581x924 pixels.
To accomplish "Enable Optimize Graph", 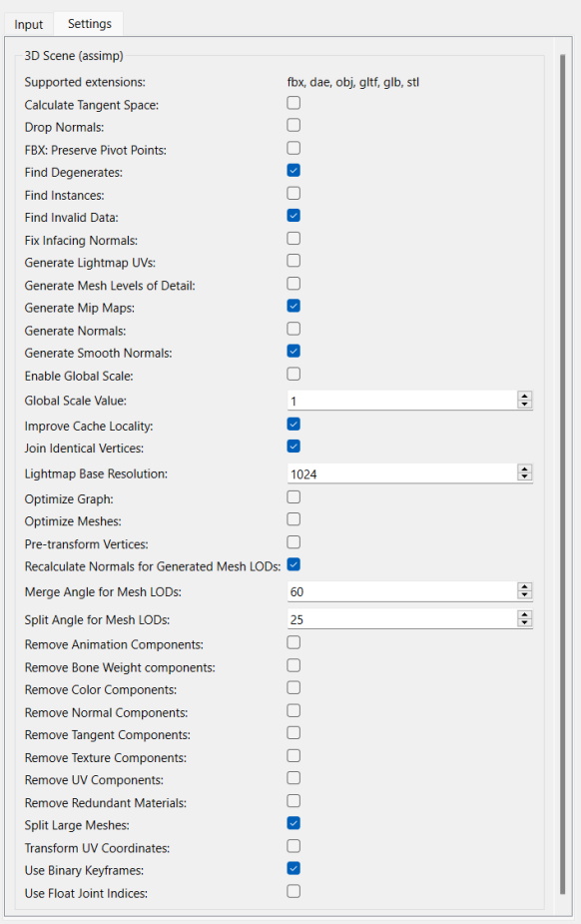I will pos(292,498).
